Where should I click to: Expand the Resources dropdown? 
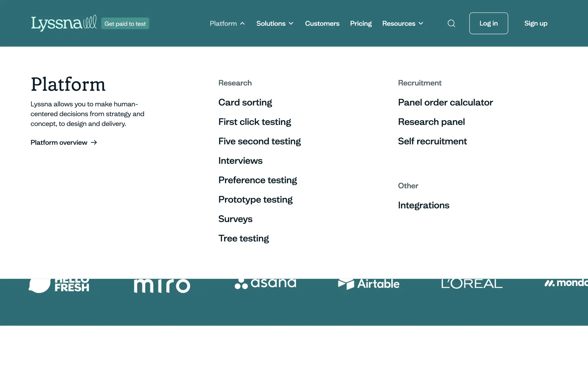pos(402,23)
